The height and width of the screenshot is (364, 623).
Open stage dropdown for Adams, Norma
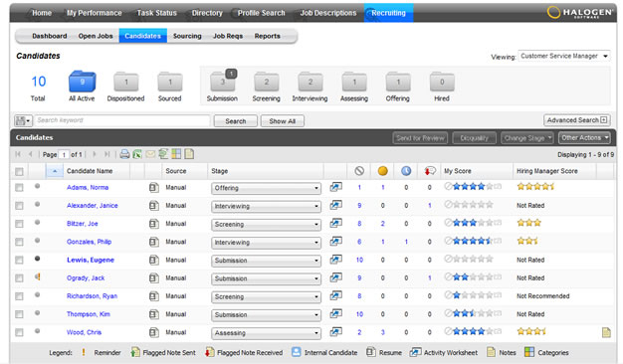tap(266, 188)
